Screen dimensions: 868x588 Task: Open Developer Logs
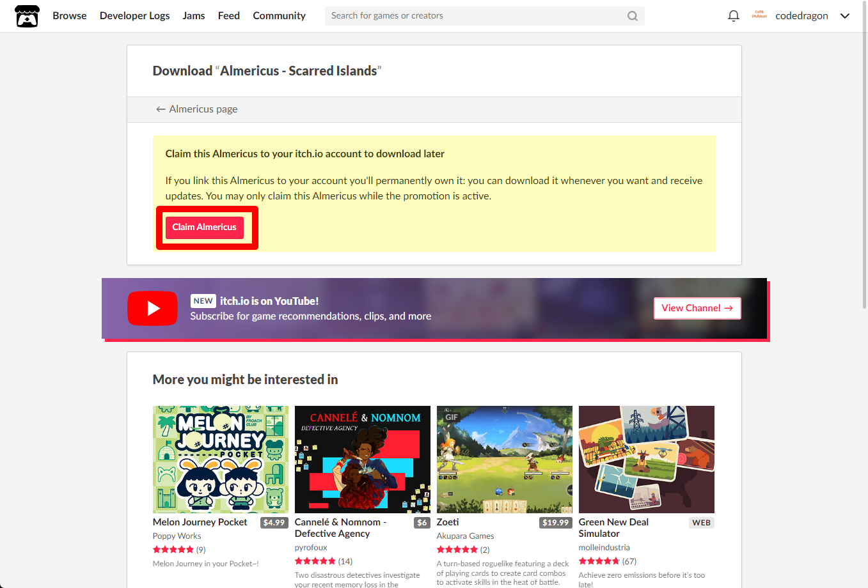pyautogui.click(x=134, y=16)
